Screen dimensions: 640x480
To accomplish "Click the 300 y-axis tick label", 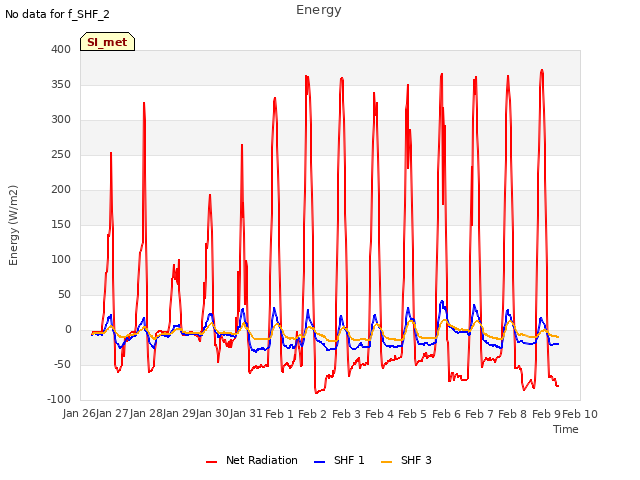I will pyautogui.click(x=61, y=120).
